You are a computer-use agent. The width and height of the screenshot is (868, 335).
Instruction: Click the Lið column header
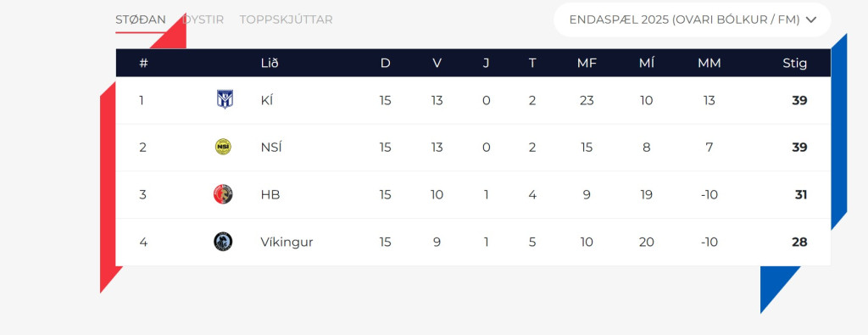pos(270,63)
